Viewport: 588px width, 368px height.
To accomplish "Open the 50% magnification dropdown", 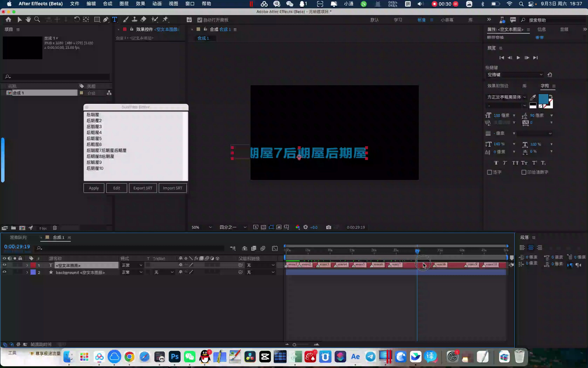I will (x=201, y=227).
